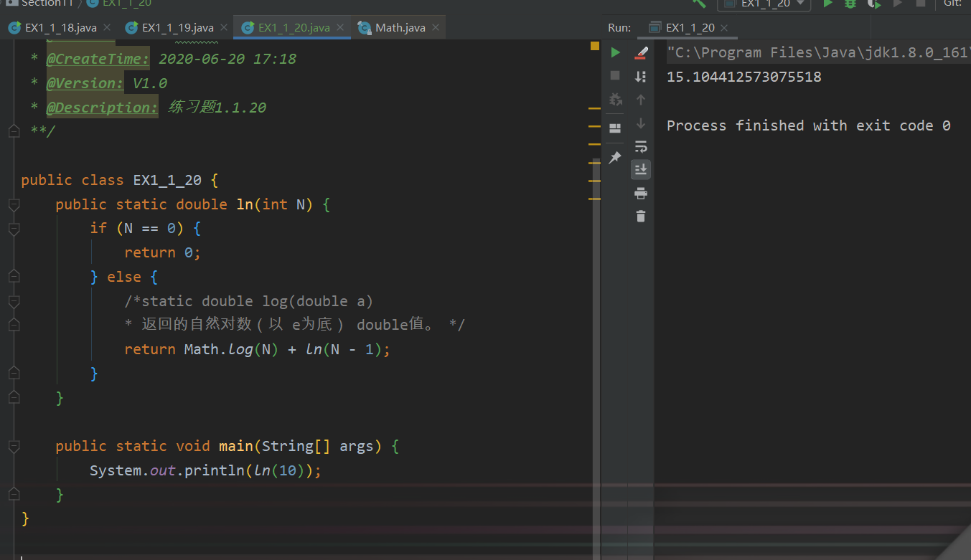
Task: Click the first warning stripe in editor
Action: pos(594,109)
